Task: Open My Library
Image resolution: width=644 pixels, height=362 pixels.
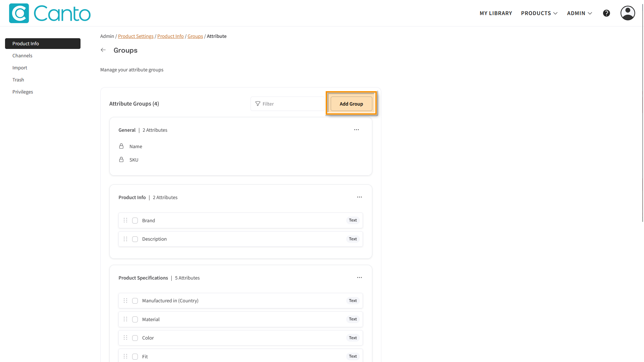Action: click(496, 13)
